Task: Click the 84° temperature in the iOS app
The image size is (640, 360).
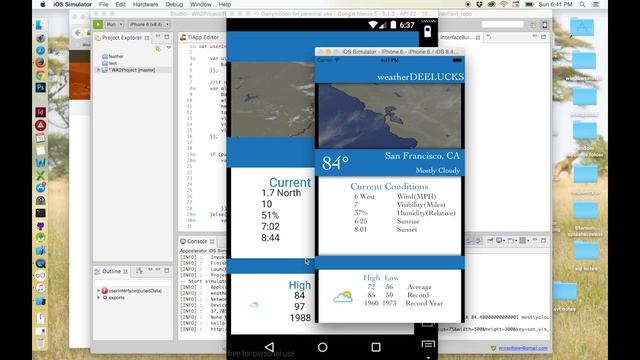Action: point(335,163)
